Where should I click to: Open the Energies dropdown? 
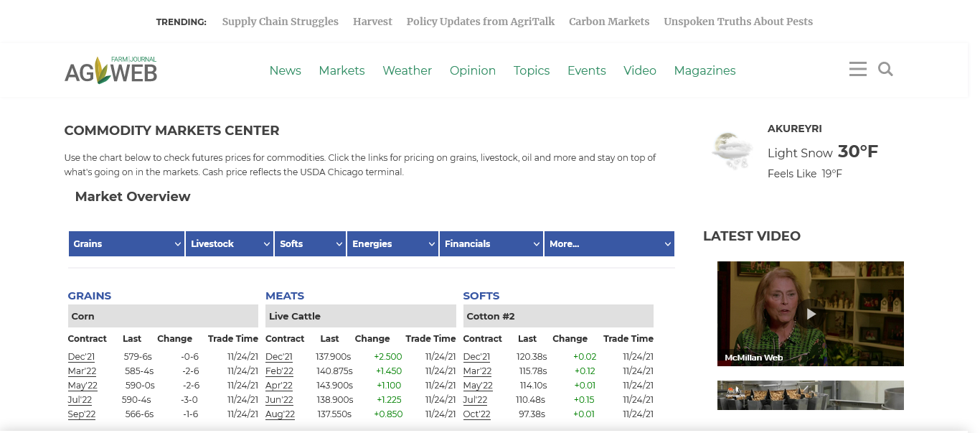coord(392,243)
